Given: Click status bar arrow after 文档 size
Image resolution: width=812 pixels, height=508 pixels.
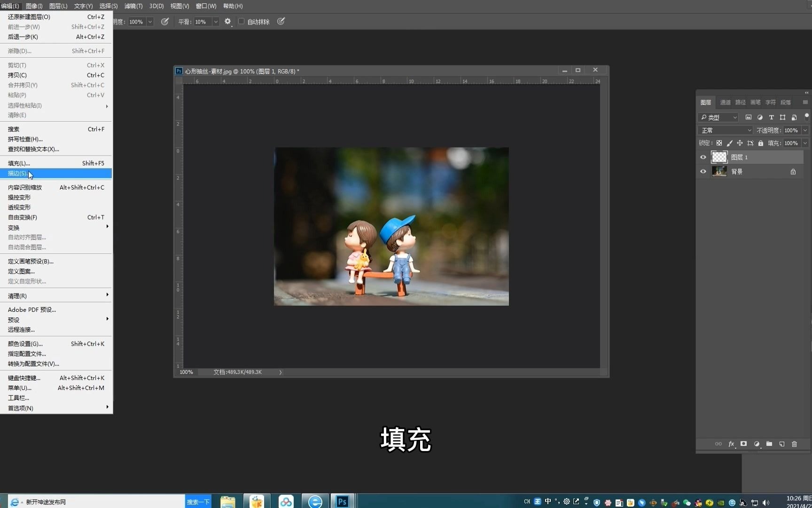Looking at the screenshot, I should pyautogui.click(x=281, y=372).
